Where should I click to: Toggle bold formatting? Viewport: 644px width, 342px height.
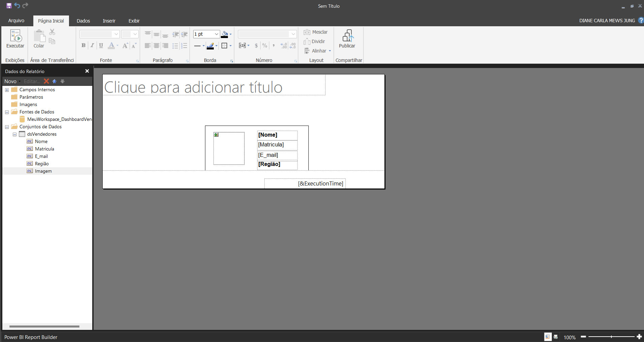(83, 45)
